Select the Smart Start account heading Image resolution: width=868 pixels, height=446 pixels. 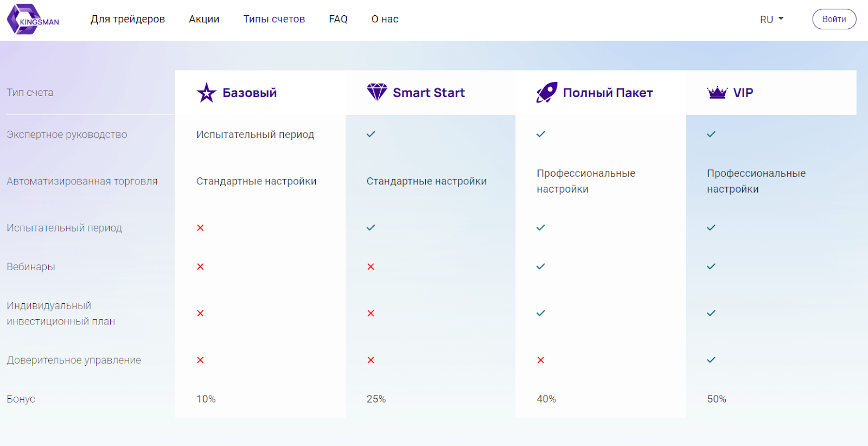(x=429, y=93)
